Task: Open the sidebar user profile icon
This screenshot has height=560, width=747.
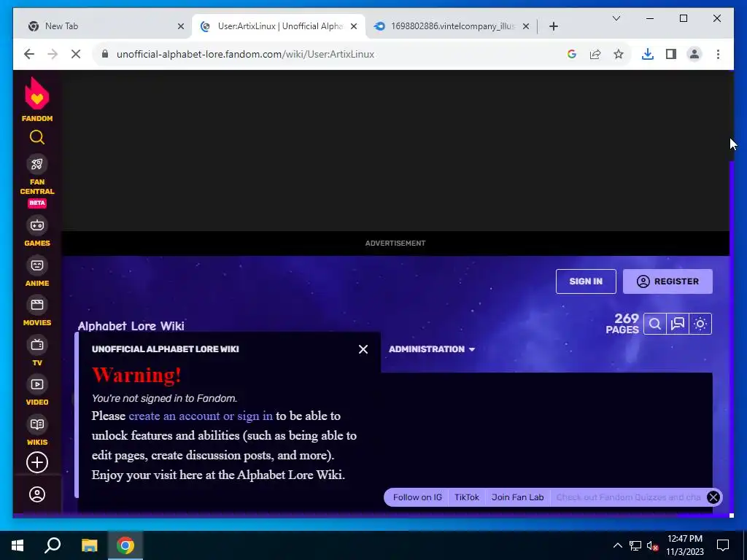Action: (x=36, y=494)
